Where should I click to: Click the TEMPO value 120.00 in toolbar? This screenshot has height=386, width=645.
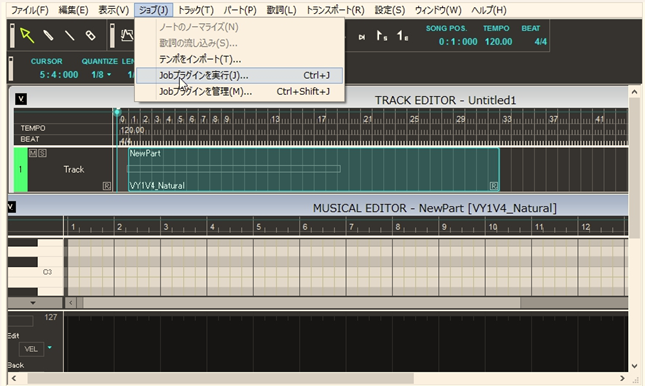(499, 42)
